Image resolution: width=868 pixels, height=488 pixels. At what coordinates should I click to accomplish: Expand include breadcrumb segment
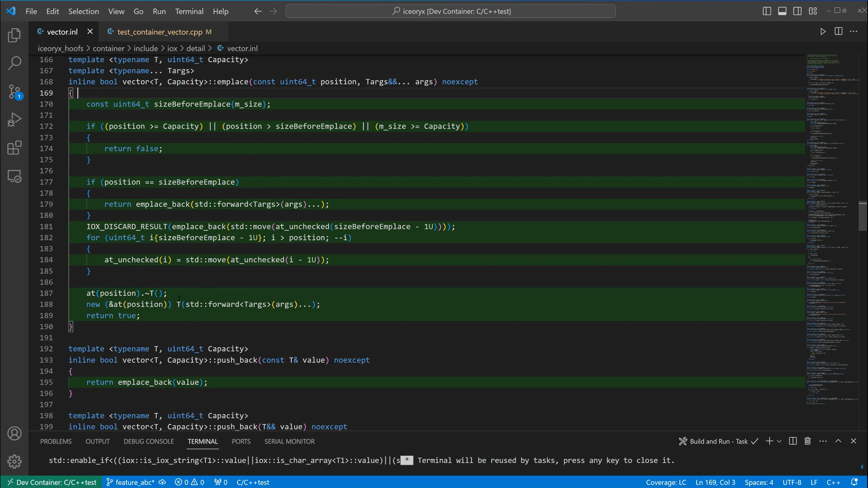[145, 48]
